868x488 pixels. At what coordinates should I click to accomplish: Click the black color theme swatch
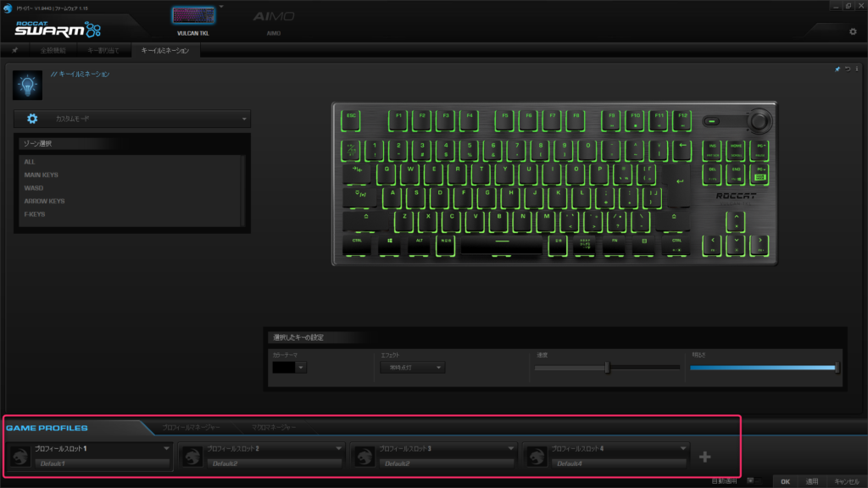coord(284,368)
